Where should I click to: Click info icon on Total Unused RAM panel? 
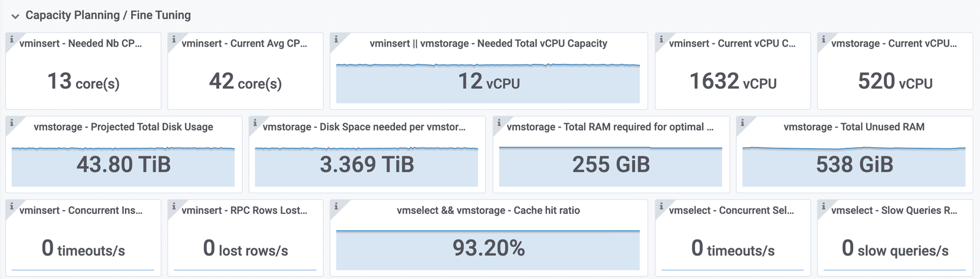pyautogui.click(x=742, y=123)
